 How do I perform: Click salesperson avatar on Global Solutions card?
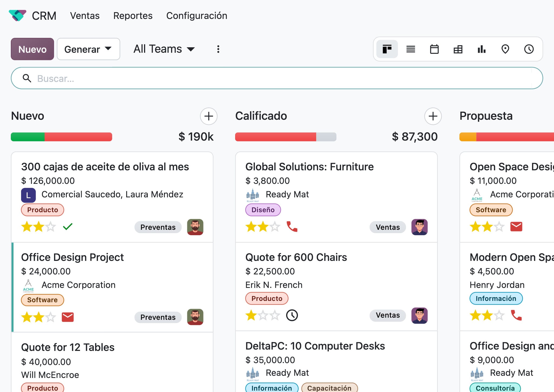(x=419, y=227)
